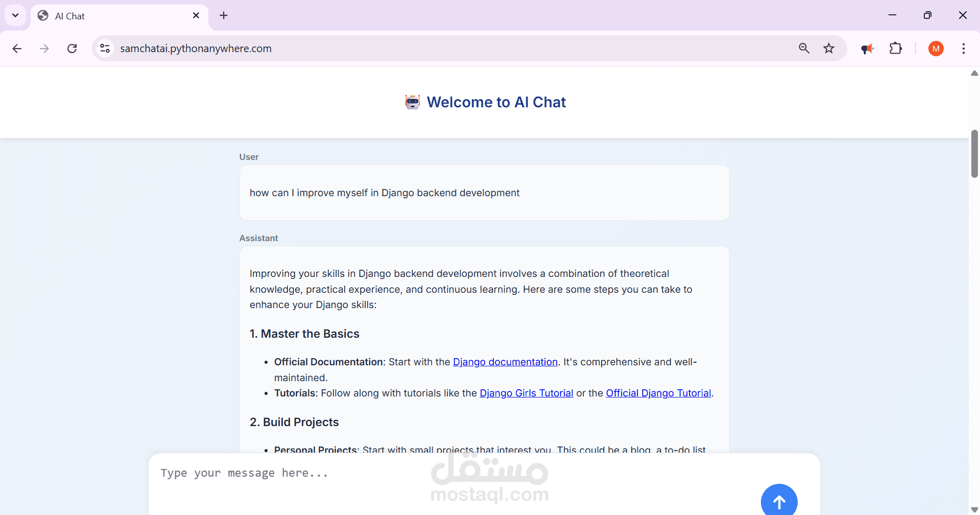Image resolution: width=980 pixels, height=515 pixels.
Task: Minimize the browser window
Action: (892, 15)
